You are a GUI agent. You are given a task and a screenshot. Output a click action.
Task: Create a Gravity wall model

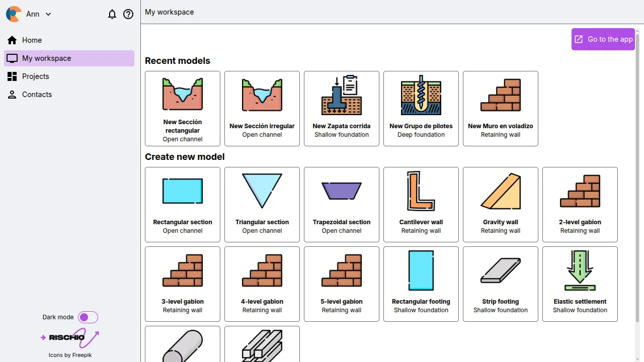[x=501, y=205]
